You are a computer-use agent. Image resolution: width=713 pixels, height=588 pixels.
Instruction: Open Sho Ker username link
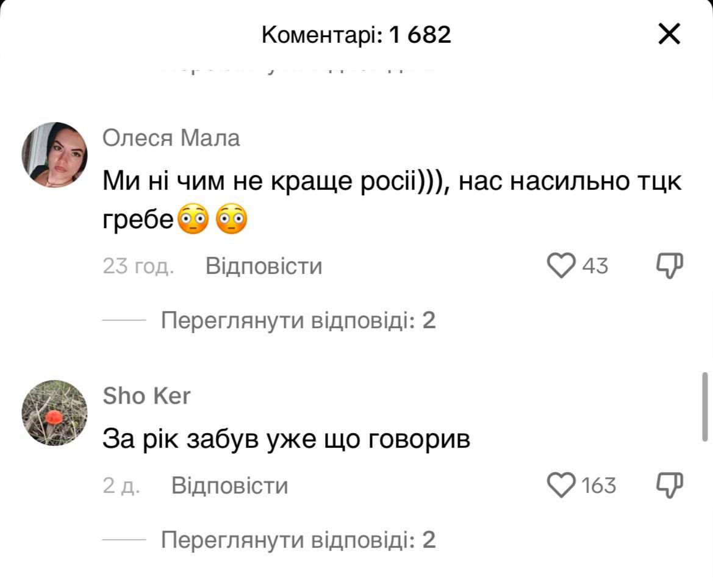coord(146,396)
